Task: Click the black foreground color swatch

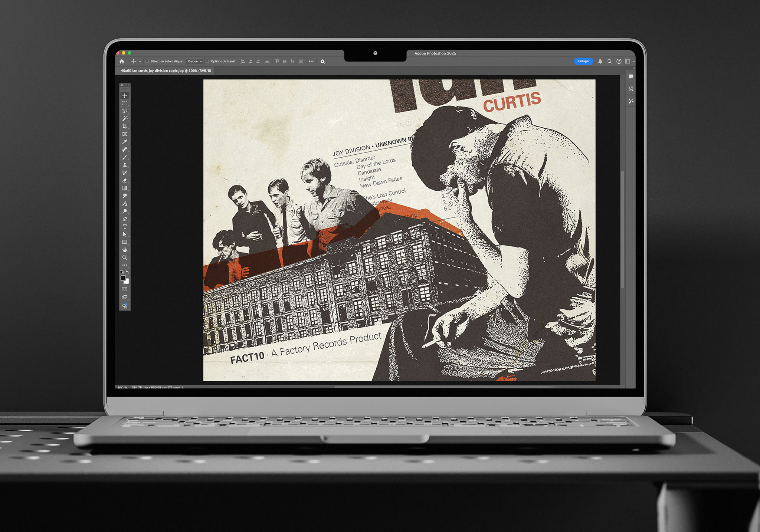Action: [123, 278]
